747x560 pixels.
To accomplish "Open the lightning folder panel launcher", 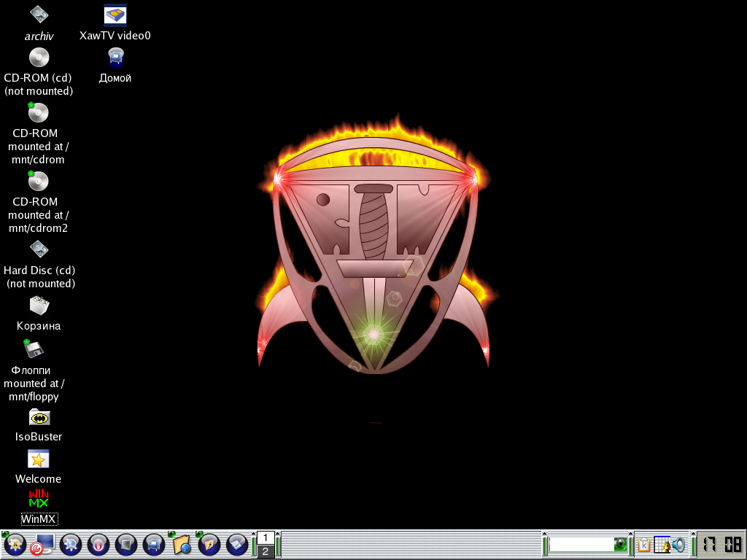I will [209, 544].
